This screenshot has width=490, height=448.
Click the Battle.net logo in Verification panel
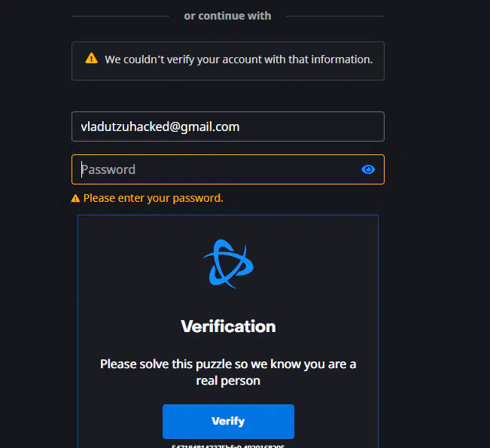click(x=228, y=264)
